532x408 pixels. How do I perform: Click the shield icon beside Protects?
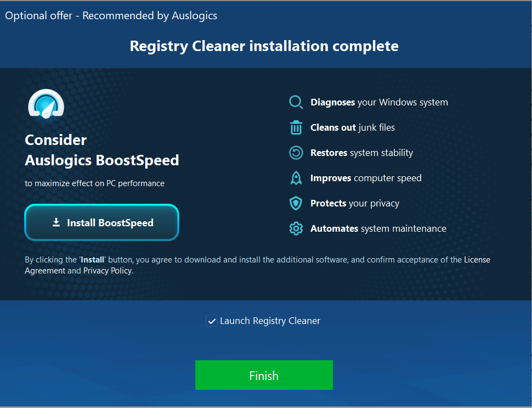tap(296, 203)
